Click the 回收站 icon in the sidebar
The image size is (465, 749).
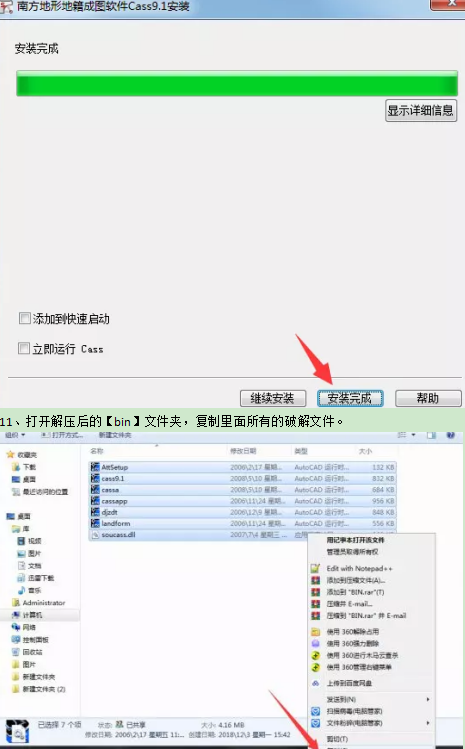pyautogui.click(x=16, y=652)
